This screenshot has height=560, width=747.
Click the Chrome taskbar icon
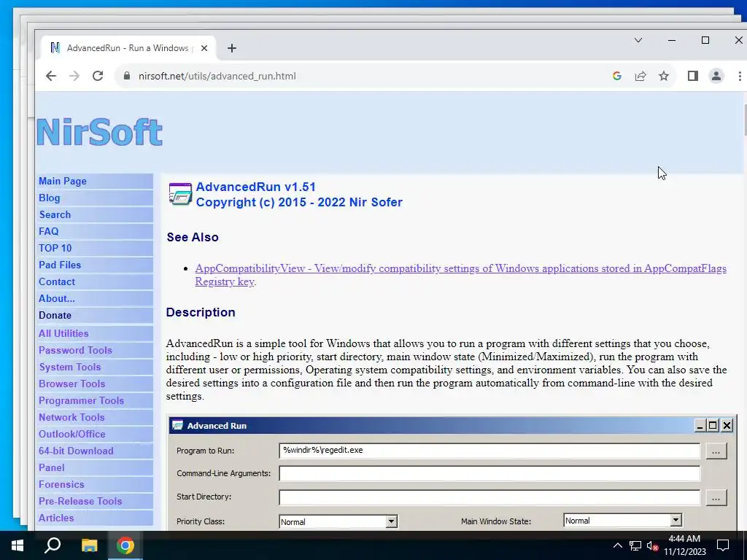tap(125, 545)
